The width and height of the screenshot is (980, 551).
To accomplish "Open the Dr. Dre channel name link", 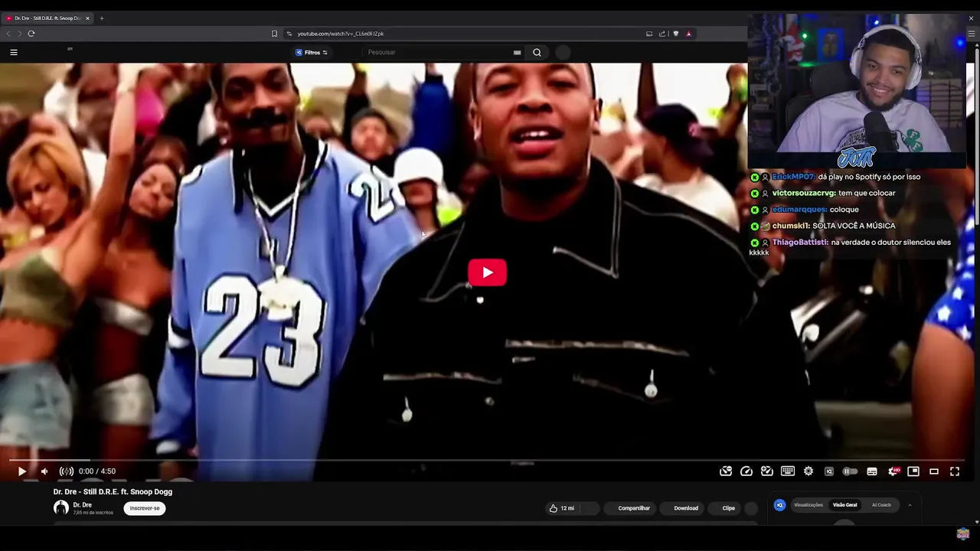I will pyautogui.click(x=82, y=505).
